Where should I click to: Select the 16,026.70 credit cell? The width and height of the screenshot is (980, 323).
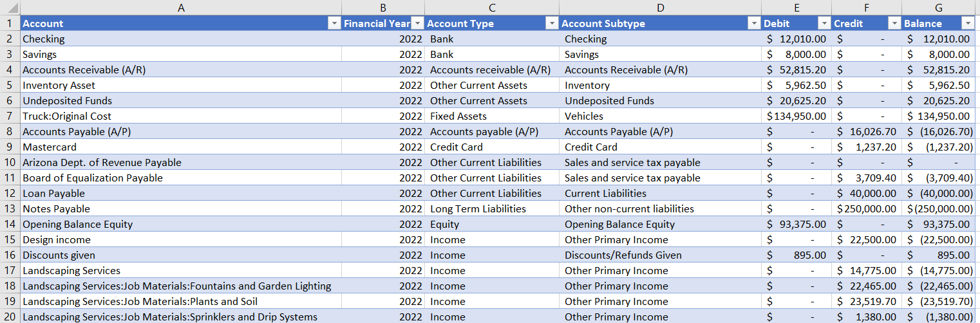coord(867,131)
